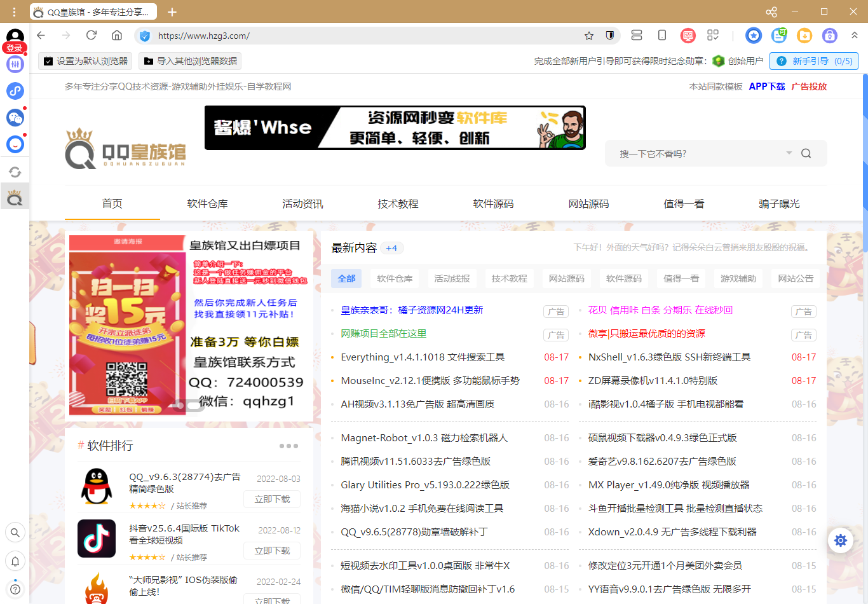Open sidebar search magnifier
Viewport: 868px width, 604px height.
point(15,533)
